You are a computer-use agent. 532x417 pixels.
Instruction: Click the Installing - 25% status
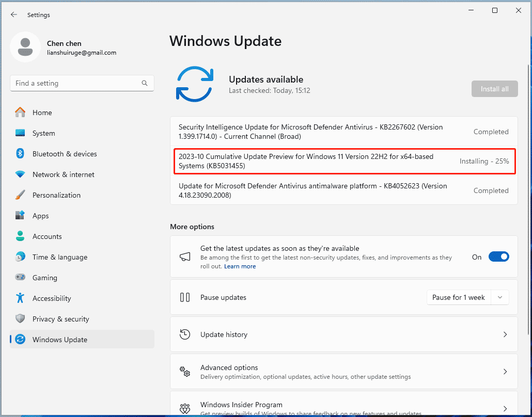pos(484,162)
